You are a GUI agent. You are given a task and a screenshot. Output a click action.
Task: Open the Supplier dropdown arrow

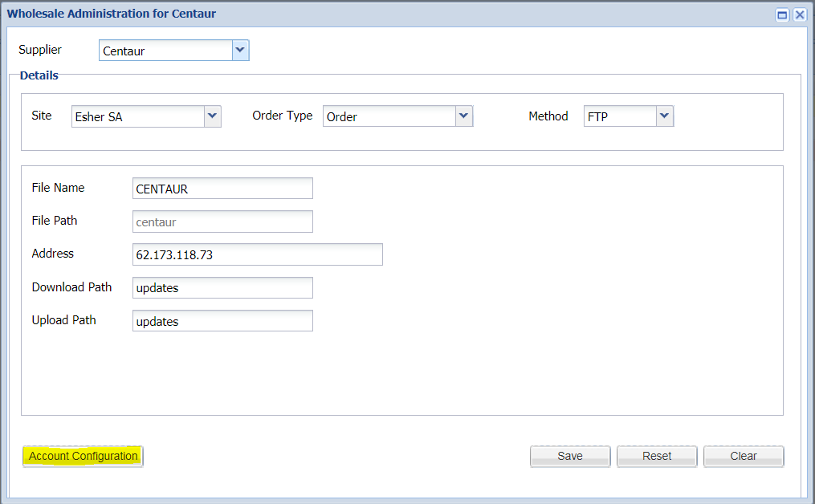pos(240,51)
